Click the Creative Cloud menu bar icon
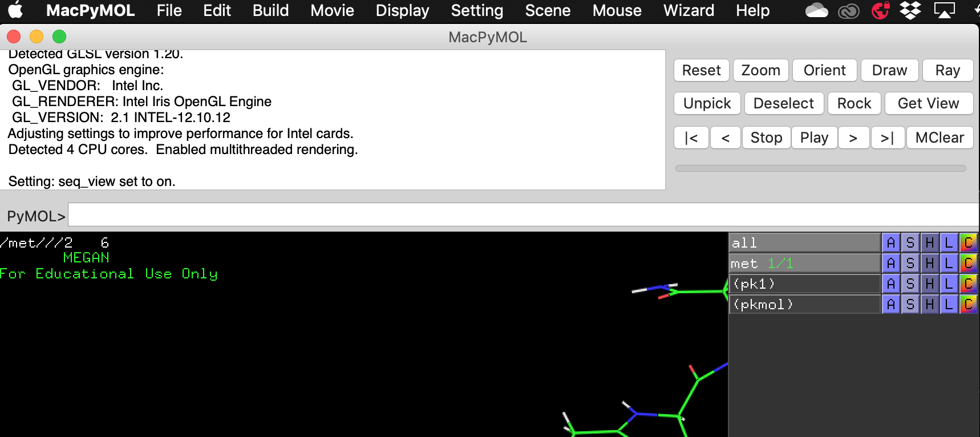Viewport: 980px width, 437px height. pyautogui.click(x=849, y=11)
